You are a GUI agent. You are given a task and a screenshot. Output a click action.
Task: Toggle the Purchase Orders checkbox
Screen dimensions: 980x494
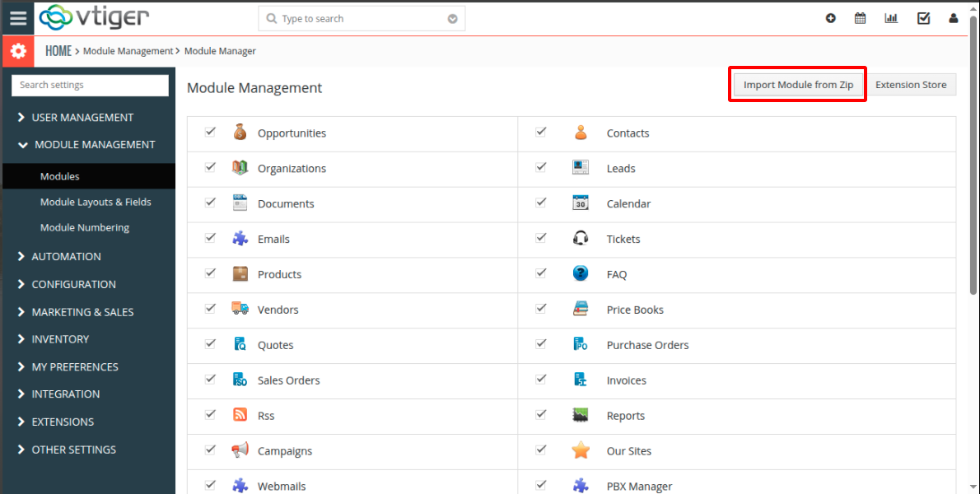point(540,344)
